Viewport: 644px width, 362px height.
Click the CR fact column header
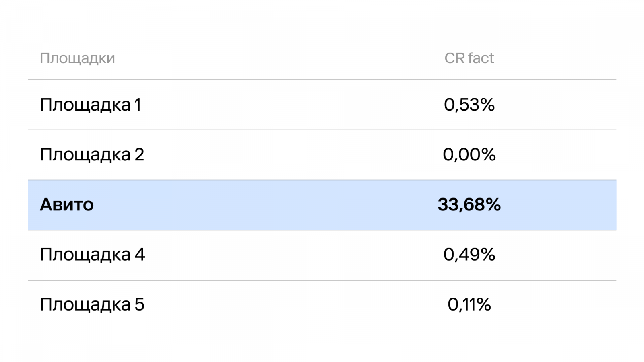[x=469, y=58]
